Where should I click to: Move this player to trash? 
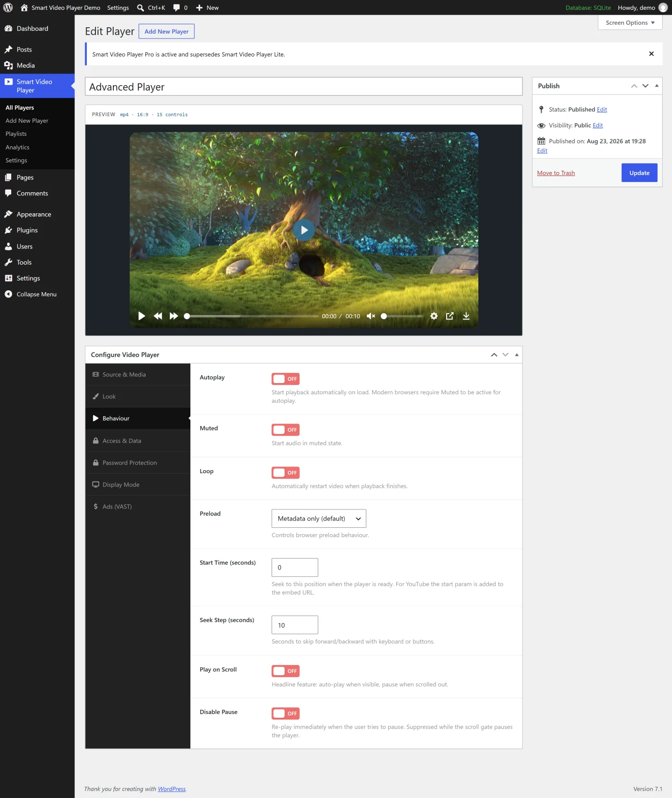pyautogui.click(x=556, y=173)
